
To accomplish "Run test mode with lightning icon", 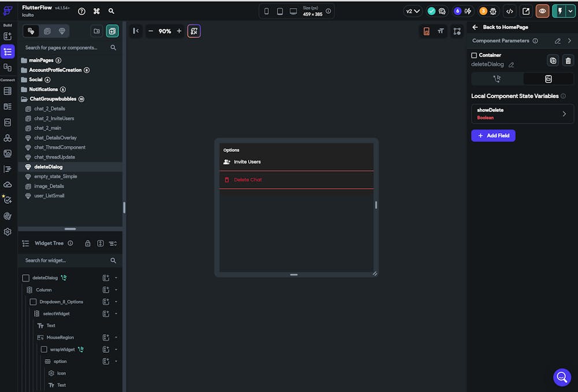I will (560, 11).
